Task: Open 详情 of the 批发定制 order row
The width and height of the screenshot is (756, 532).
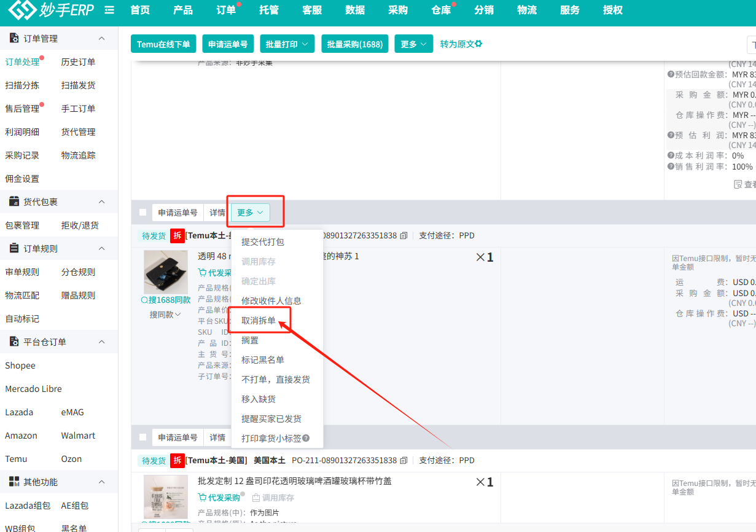Action: (x=217, y=437)
